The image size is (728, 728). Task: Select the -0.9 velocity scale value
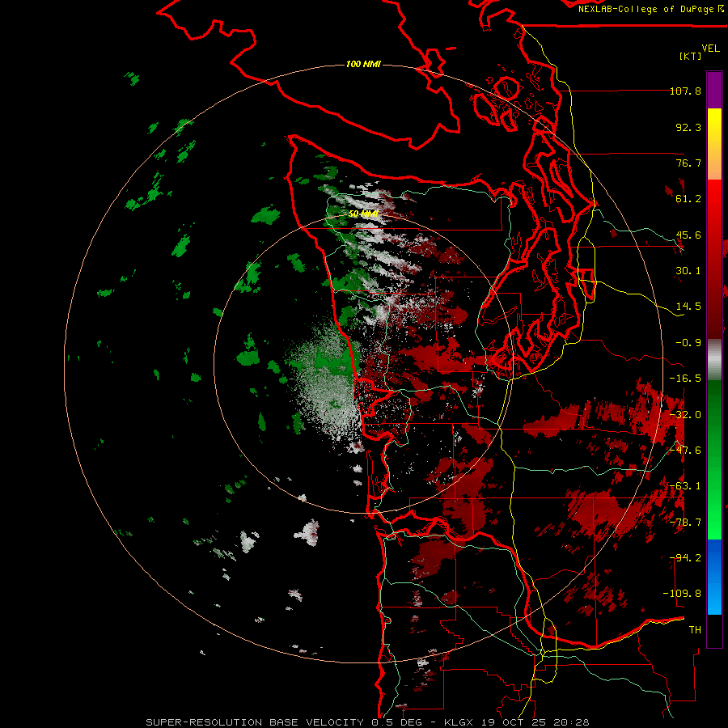[x=688, y=343]
